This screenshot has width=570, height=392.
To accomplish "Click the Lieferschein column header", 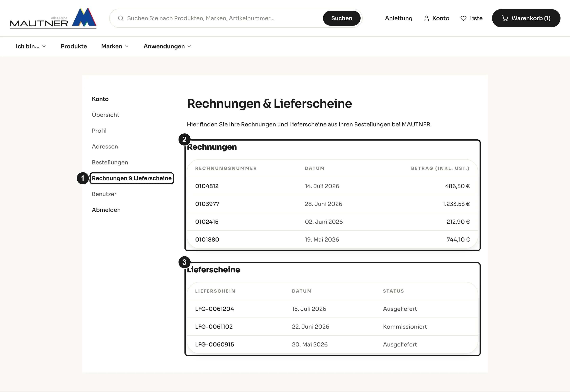I will point(215,291).
